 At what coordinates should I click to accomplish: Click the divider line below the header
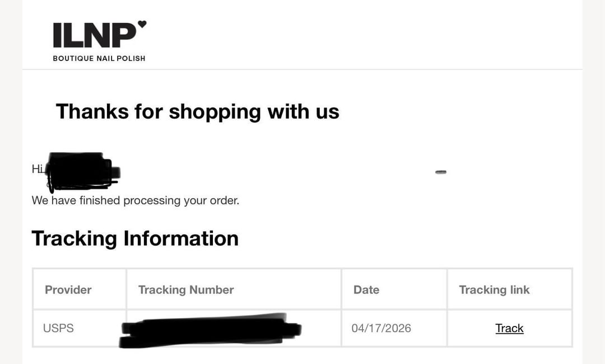[302, 69]
